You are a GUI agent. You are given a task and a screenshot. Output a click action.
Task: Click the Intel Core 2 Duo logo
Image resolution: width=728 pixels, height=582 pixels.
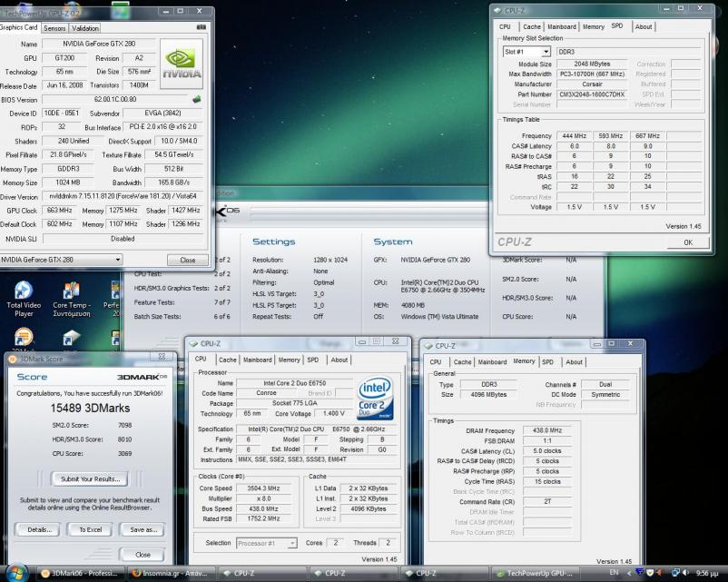click(375, 398)
